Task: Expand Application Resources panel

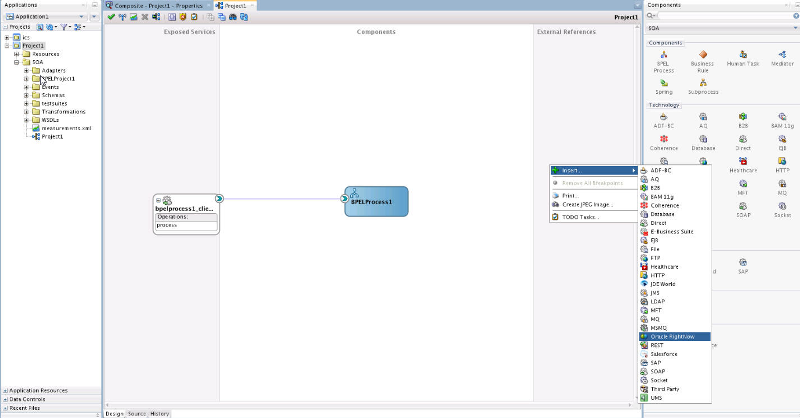Action: 5,390
